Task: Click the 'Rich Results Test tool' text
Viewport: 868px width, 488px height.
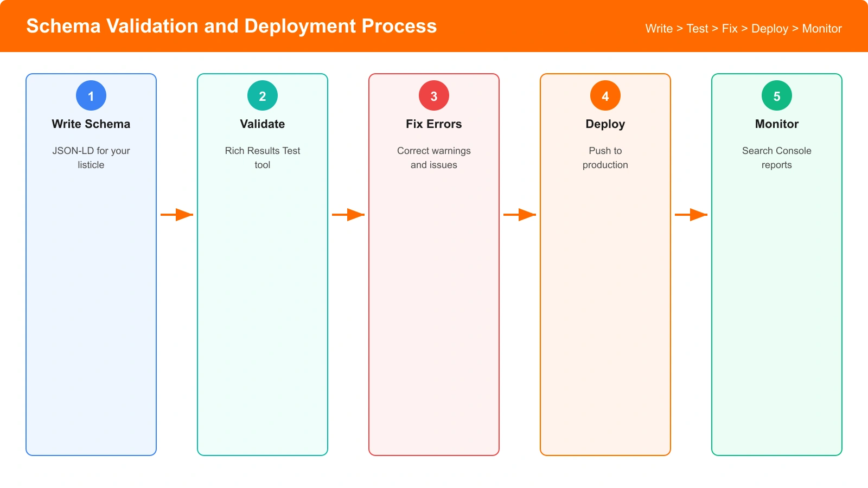Action: tap(263, 158)
